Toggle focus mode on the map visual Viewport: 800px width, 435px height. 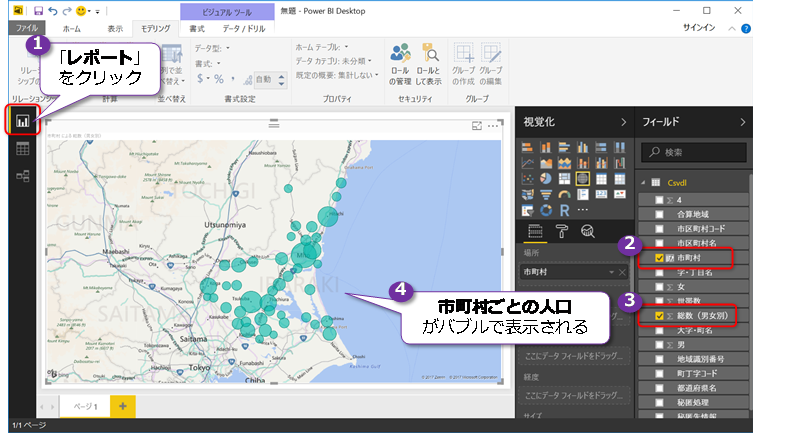point(477,126)
